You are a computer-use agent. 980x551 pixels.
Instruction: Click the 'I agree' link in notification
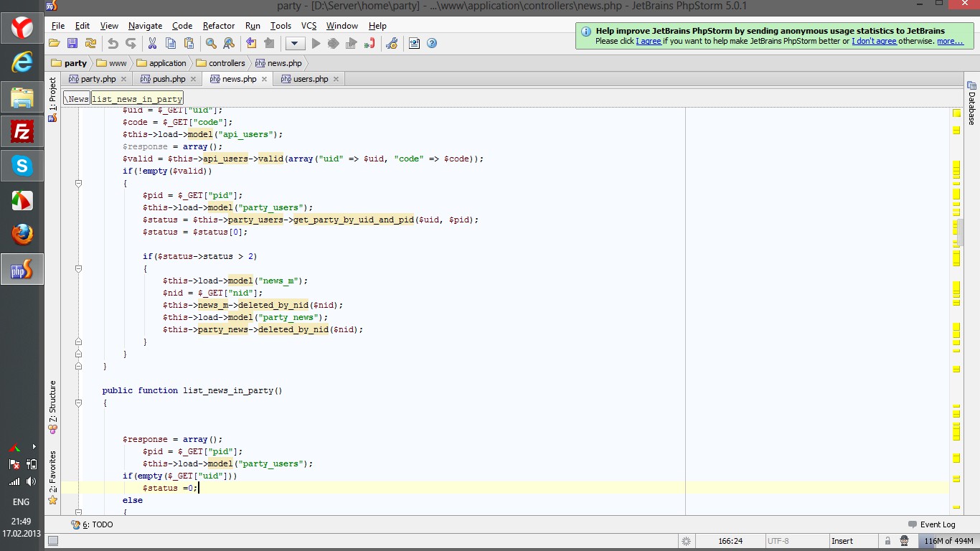tap(649, 41)
